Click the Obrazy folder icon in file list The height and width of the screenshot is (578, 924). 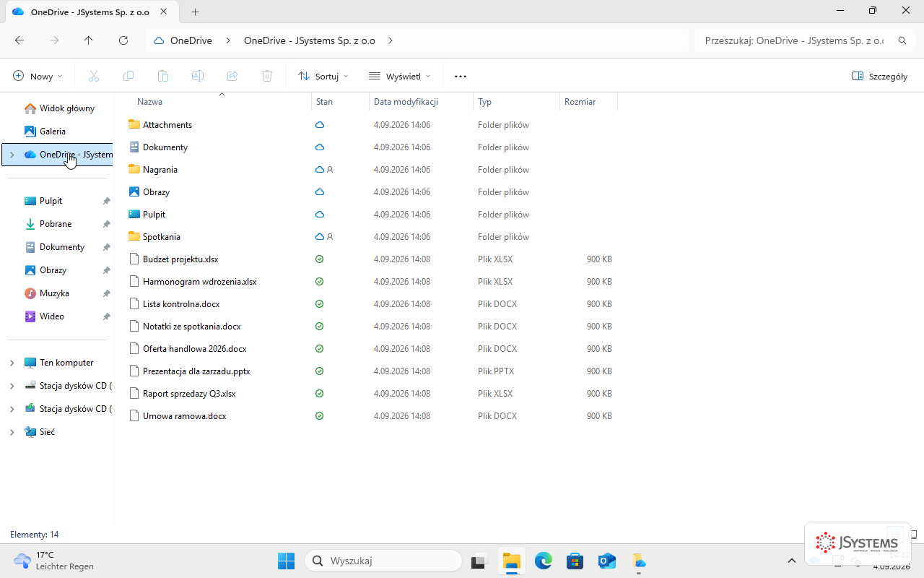[134, 191]
